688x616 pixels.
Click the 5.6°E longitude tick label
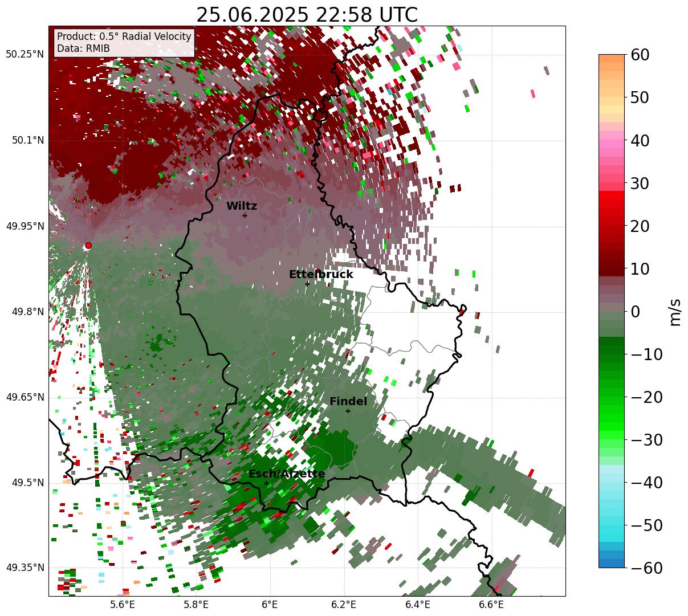(123, 605)
